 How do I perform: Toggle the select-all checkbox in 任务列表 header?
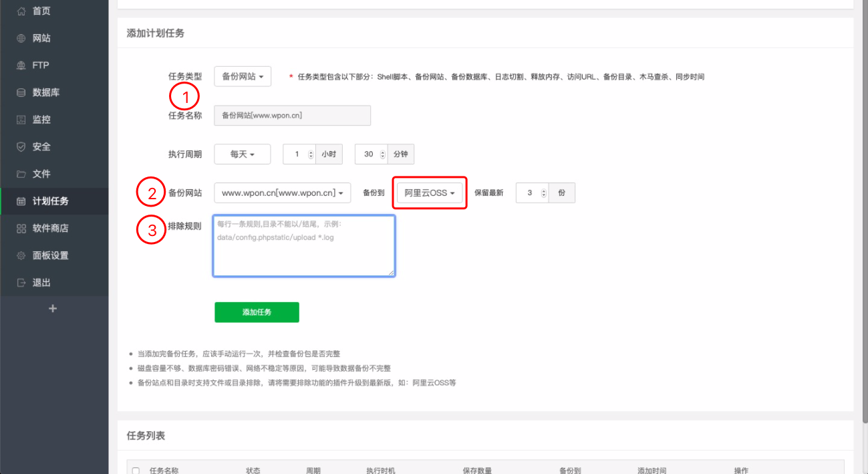tap(136, 471)
